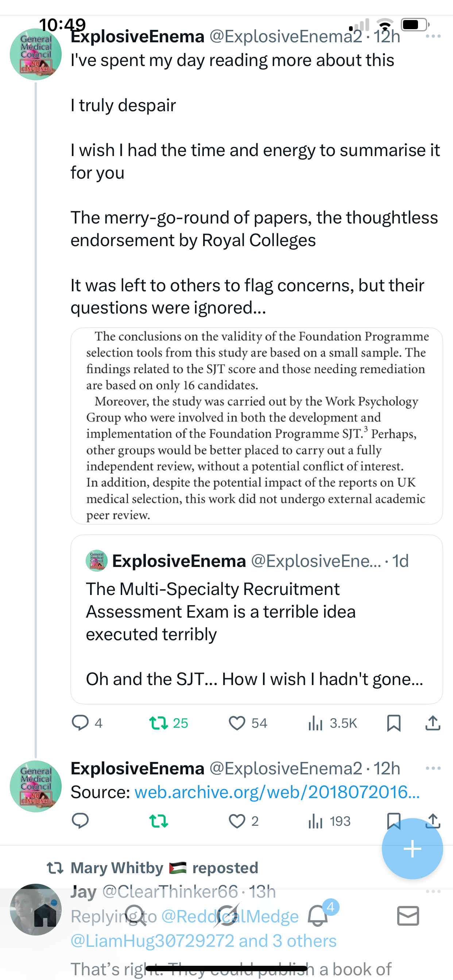
Task: Open the Search tab
Action: 136,916
